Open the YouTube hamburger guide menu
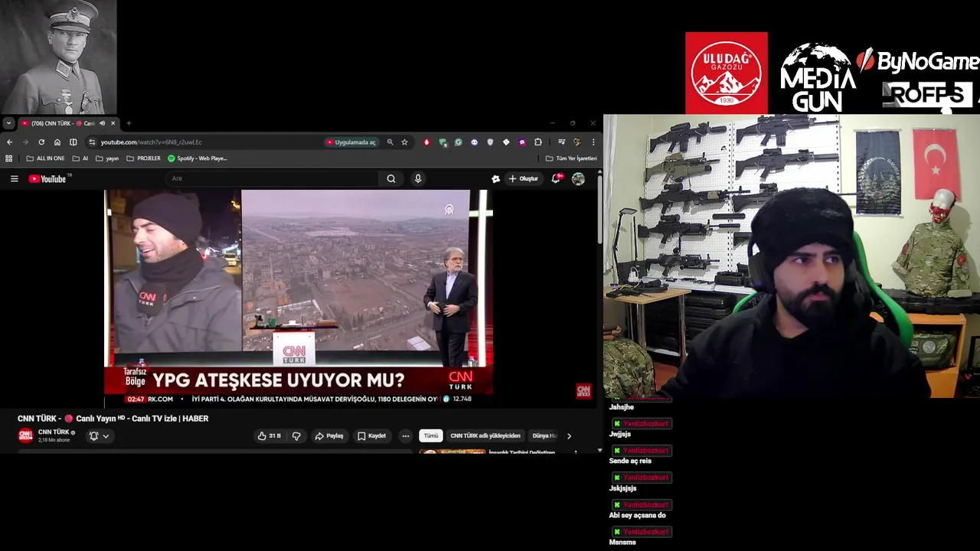This screenshot has height=551, width=980. point(14,178)
